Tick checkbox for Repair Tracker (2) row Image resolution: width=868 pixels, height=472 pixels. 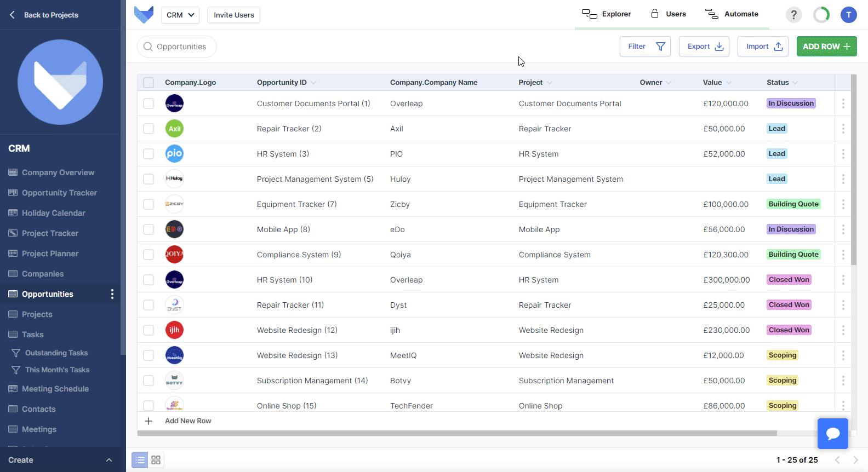coord(149,129)
